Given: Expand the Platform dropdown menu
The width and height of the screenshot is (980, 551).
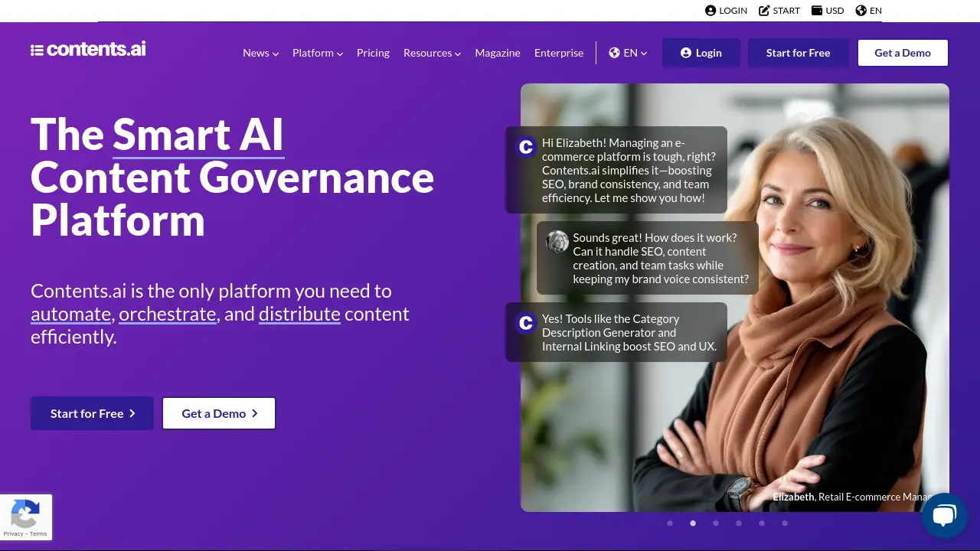Looking at the screenshot, I should pos(317,53).
